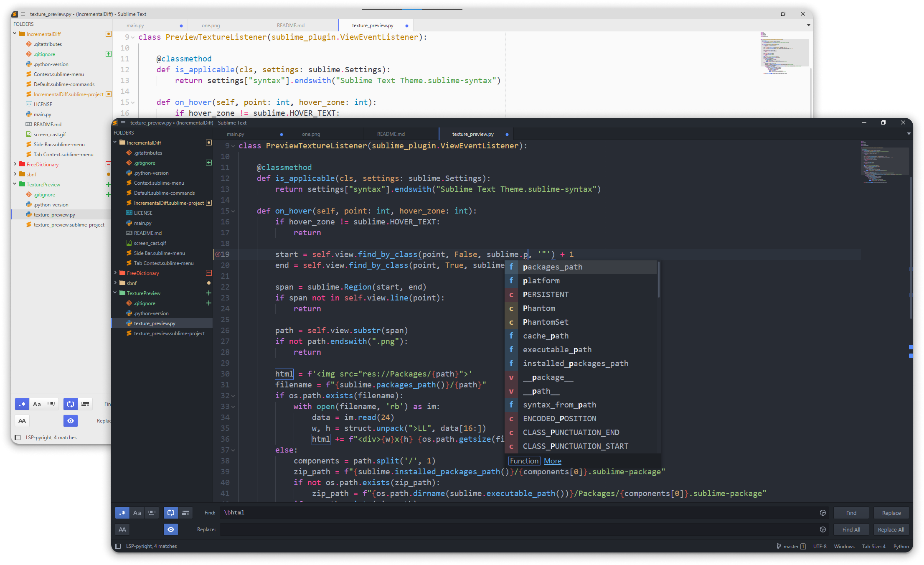
Task: Fold on_hover method arrow at line 15 in dark editor
Action: tap(233, 211)
